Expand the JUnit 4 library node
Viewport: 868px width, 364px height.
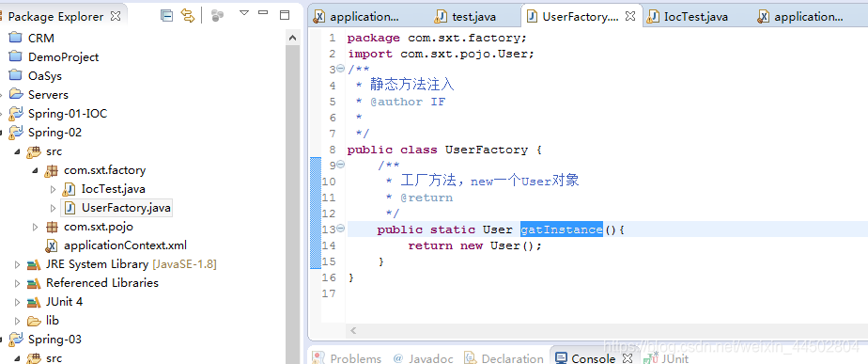[17, 302]
